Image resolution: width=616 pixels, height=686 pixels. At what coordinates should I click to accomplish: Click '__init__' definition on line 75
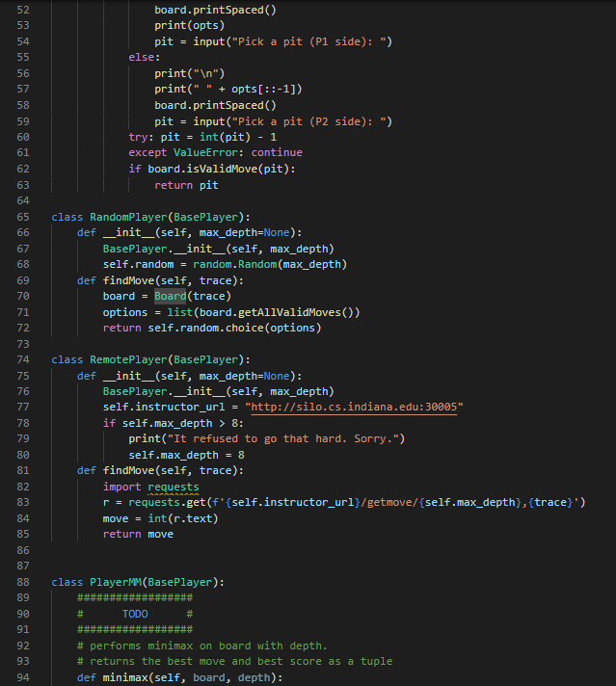[x=128, y=376]
